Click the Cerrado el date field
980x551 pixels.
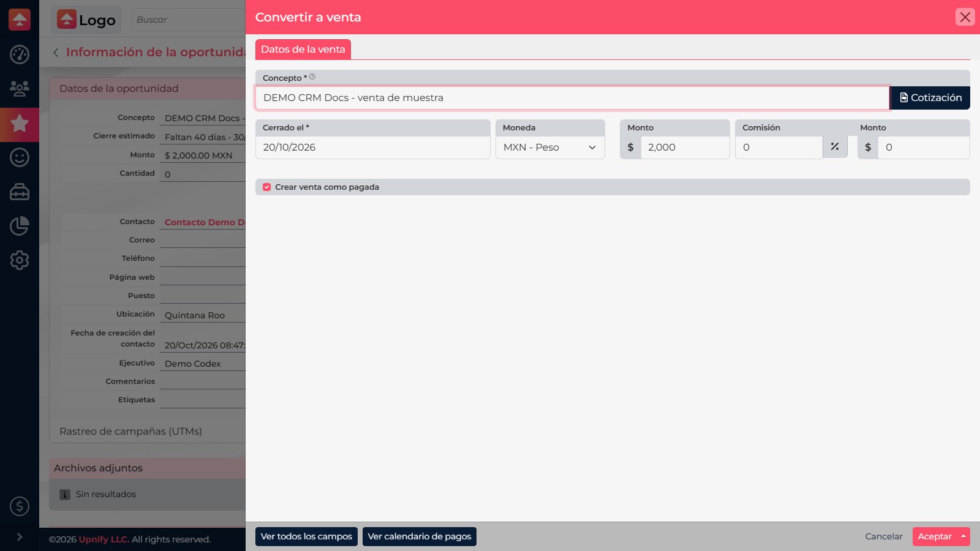click(373, 148)
